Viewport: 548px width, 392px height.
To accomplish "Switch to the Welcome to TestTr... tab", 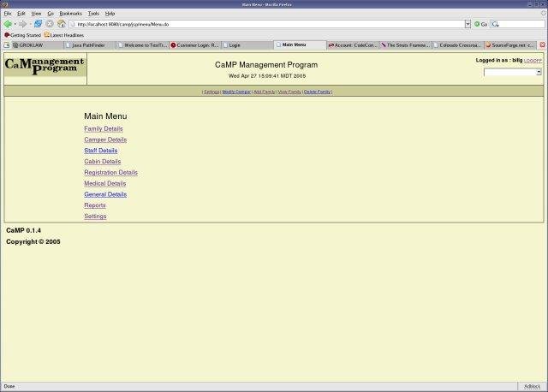I will coord(143,45).
